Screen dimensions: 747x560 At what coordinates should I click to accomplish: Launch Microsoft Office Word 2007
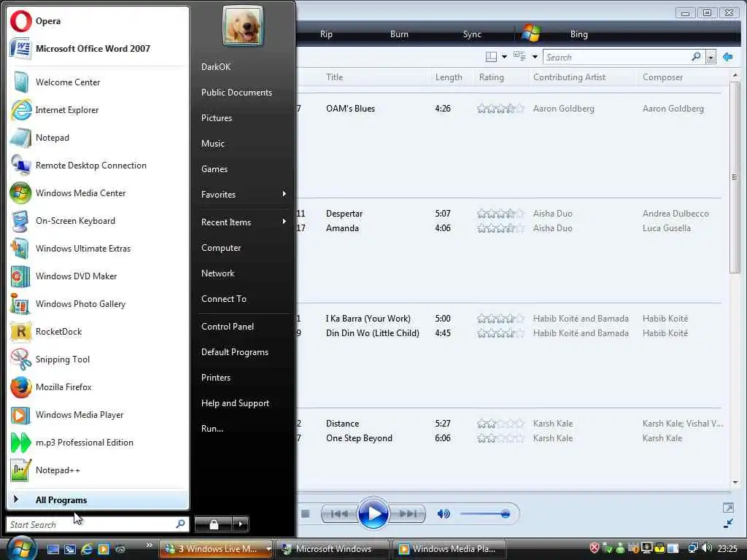98,49
